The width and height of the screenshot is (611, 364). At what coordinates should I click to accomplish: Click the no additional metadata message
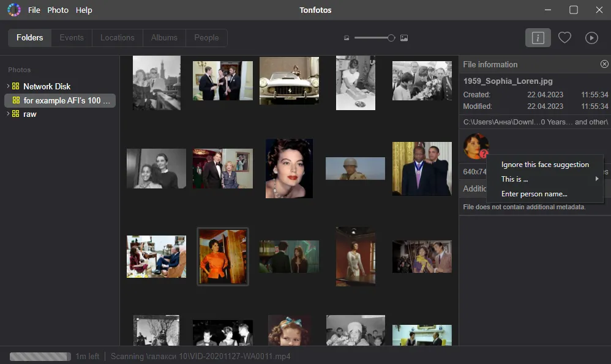coord(524,207)
